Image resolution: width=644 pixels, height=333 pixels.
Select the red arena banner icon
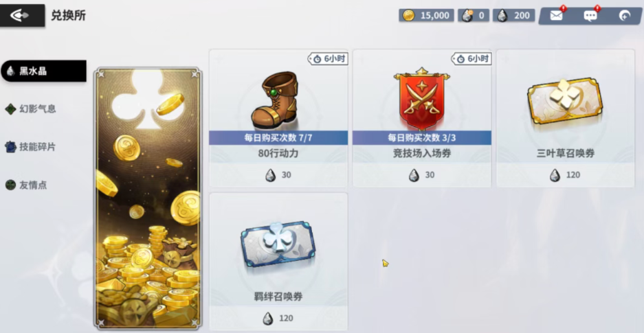pos(422,99)
